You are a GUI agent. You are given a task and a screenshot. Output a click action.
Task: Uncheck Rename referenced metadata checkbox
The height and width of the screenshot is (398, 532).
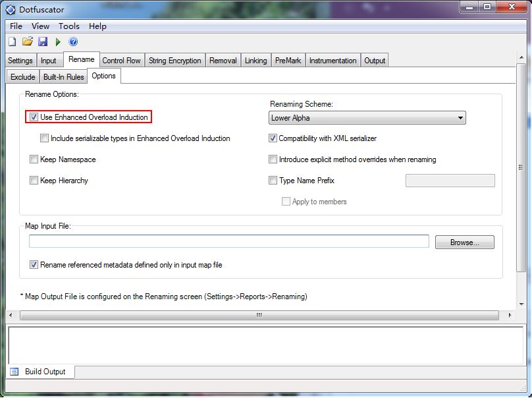pos(34,264)
